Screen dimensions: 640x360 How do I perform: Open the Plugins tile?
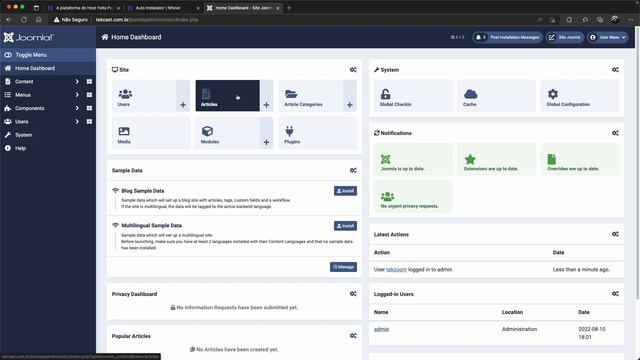[x=317, y=133]
